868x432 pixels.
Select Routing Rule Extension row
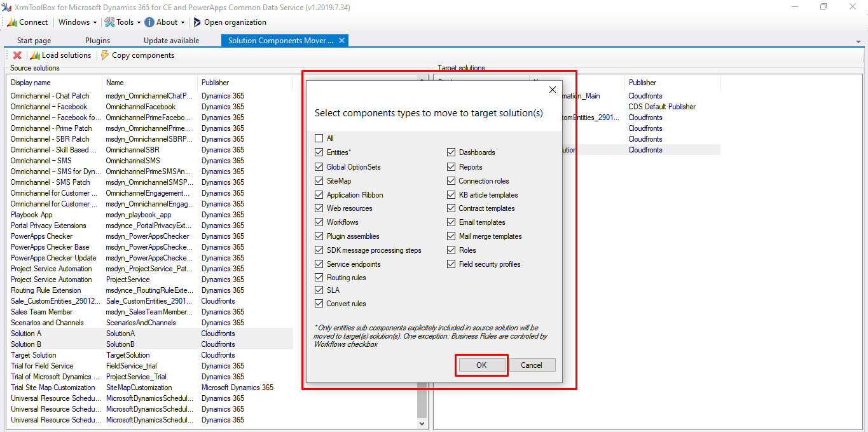coord(150,290)
